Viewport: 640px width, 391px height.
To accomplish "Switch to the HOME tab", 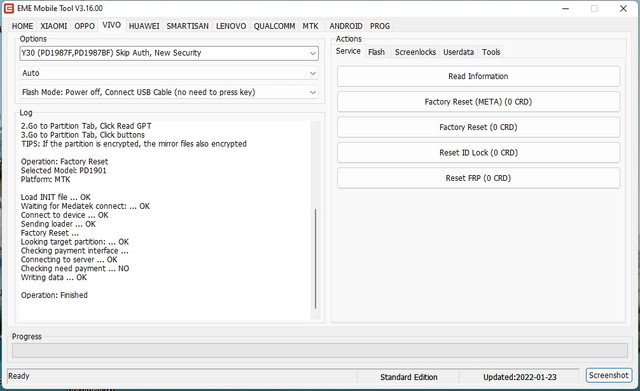I will [22, 26].
